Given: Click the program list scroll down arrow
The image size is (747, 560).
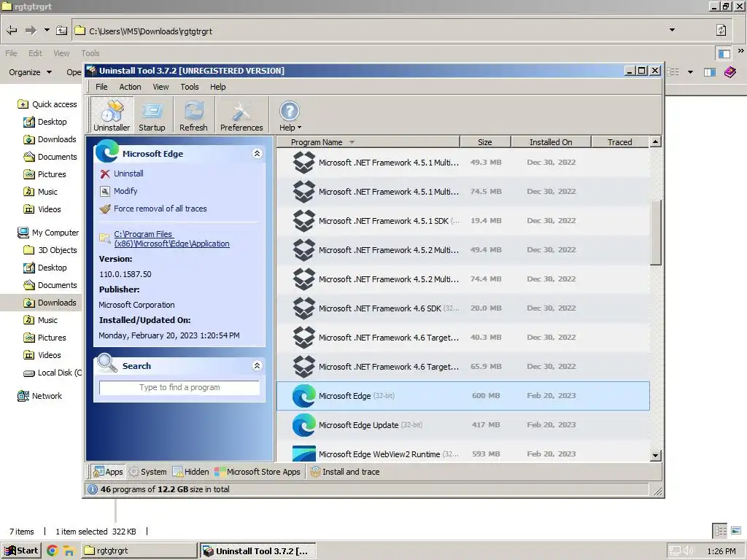Looking at the screenshot, I should tap(656, 455).
